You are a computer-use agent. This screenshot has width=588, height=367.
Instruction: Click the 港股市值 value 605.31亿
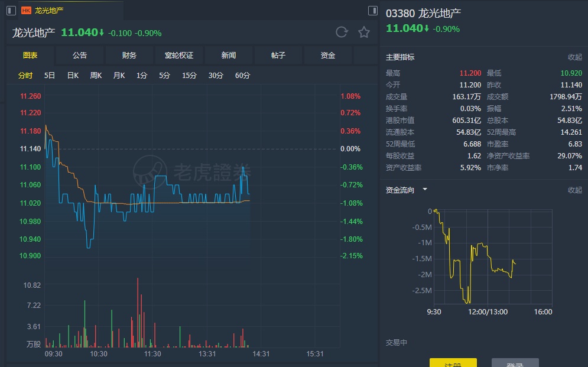tap(466, 121)
